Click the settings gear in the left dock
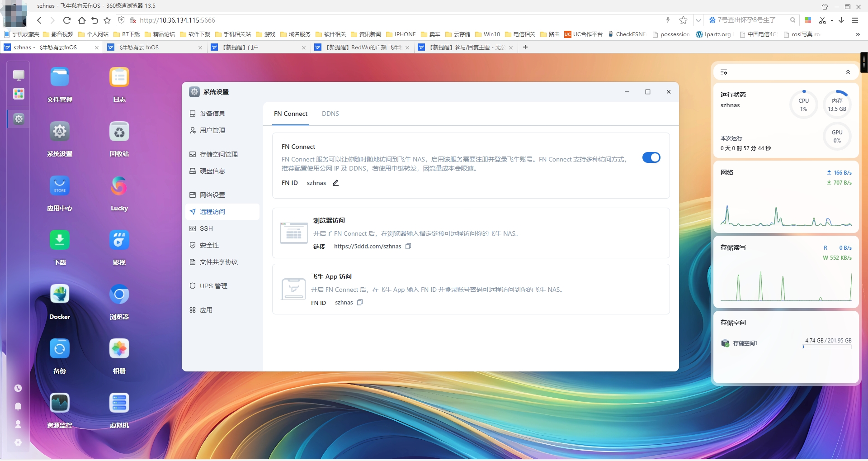868x461 pixels. [x=19, y=119]
